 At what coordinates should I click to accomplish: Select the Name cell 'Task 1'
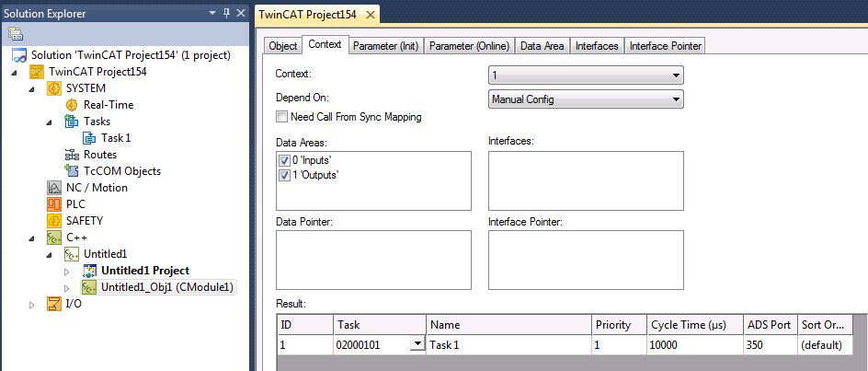coord(508,345)
